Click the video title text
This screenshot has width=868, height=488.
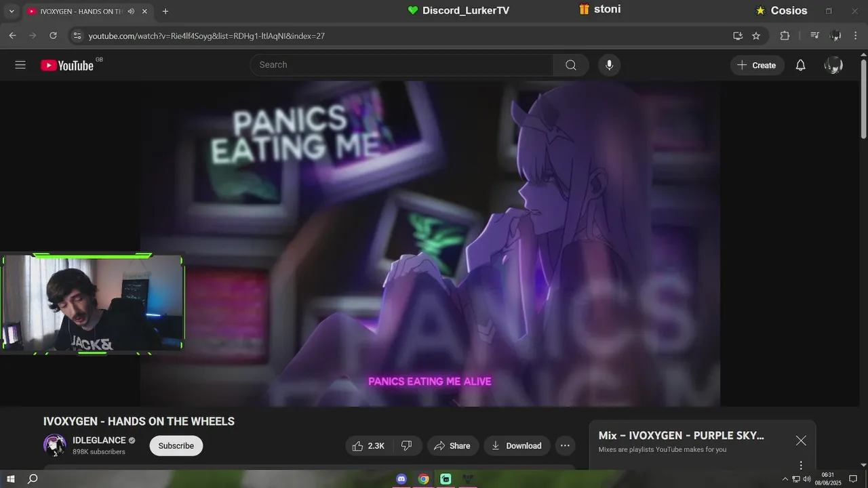point(139,422)
